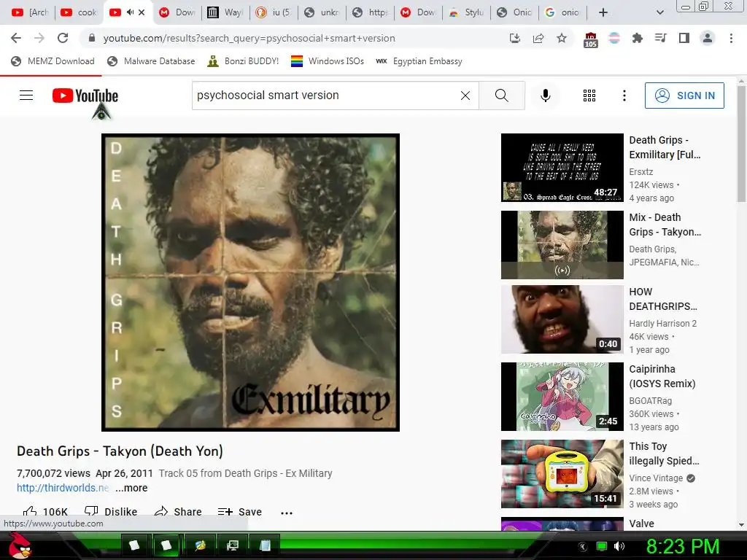Open the Egyptian Embassy bookmark
This screenshot has height=560, width=747.
point(419,61)
